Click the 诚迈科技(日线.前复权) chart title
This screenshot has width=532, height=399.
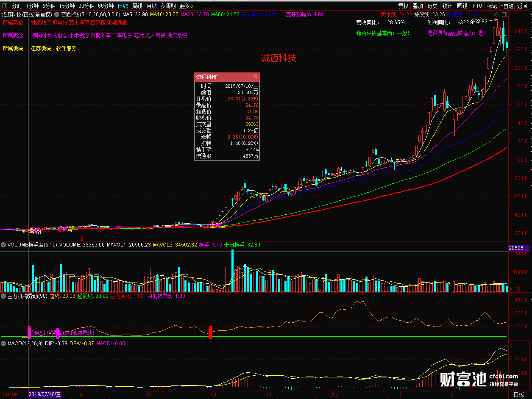(x=27, y=14)
